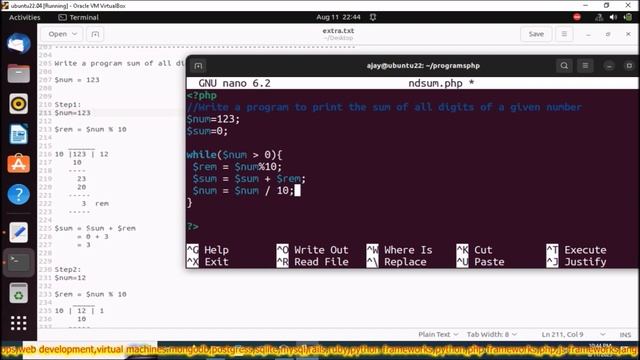Image resolution: width=640 pixels, height=360 pixels.
Task: Launch Rhythmbox from the dock
Action: (18, 104)
